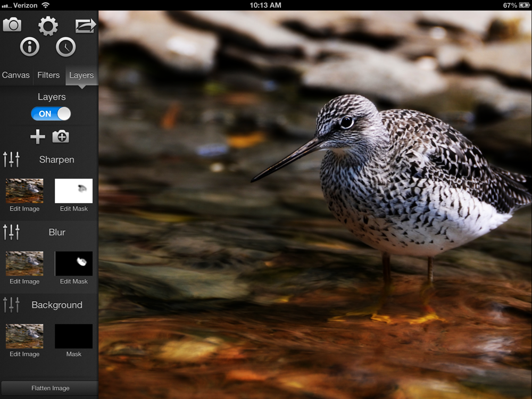The image size is (532, 399).
Task: Open history with the clock icon
Action: pos(65,47)
